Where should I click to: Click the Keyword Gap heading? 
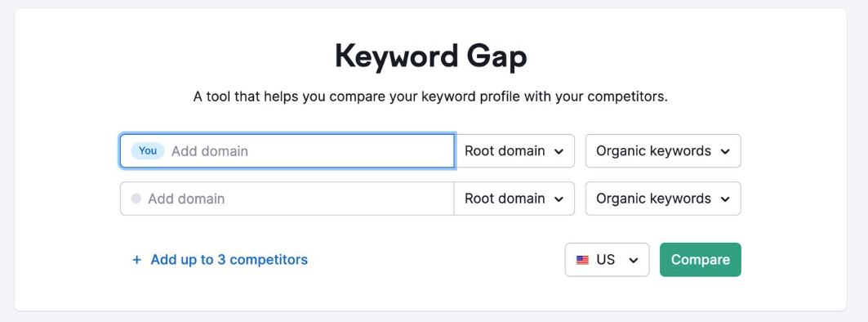pyautogui.click(x=430, y=56)
